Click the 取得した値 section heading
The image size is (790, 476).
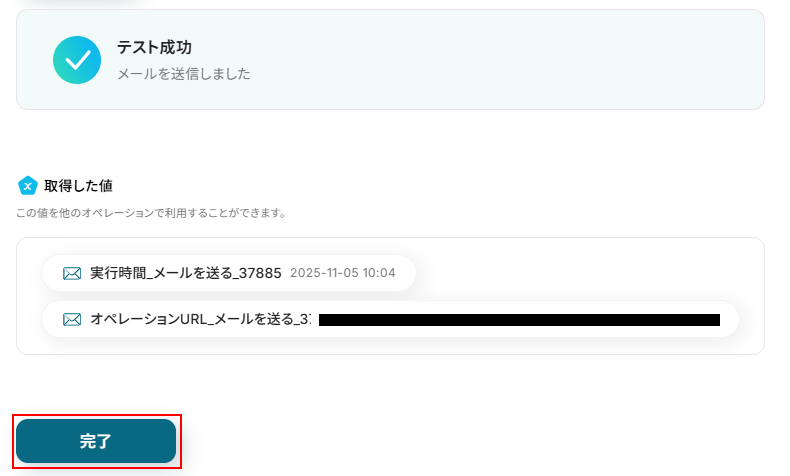pos(78,186)
